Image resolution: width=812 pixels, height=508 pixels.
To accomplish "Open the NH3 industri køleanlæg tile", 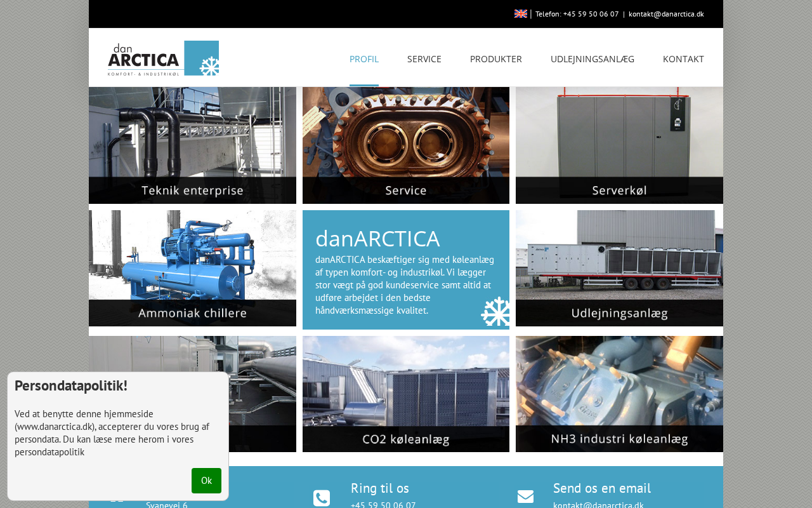I will [x=619, y=394].
